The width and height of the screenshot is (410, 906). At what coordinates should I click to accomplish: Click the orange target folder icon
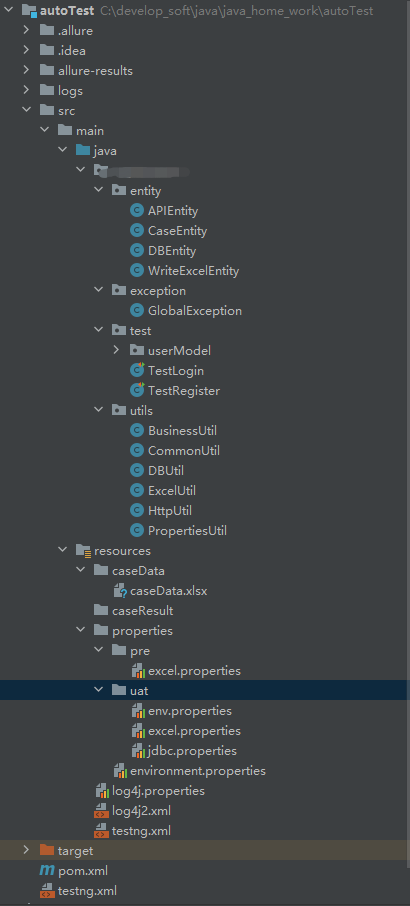(x=47, y=851)
